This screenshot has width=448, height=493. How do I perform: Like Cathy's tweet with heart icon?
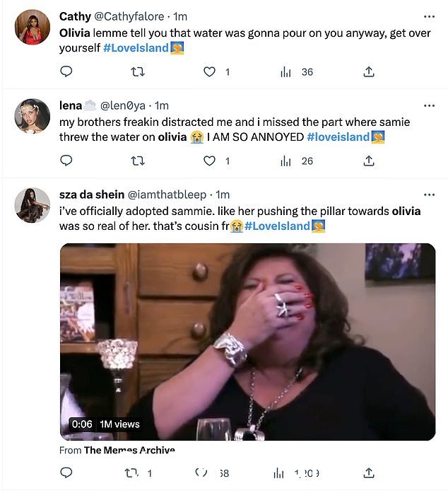point(210,72)
